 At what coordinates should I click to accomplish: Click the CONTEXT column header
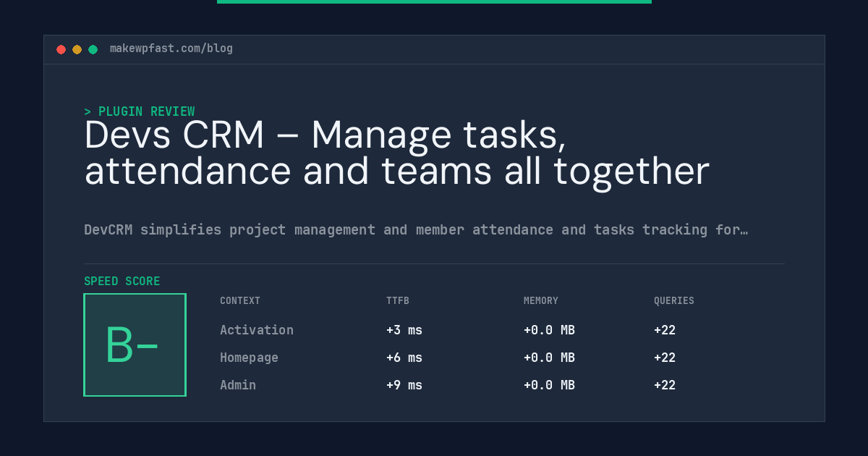coord(240,301)
